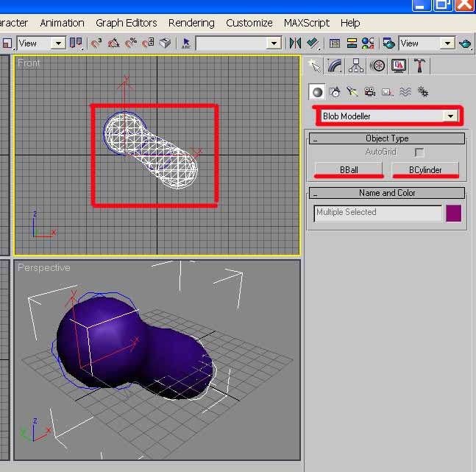
Task: Click the purple object color swatch
Action: click(x=454, y=213)
